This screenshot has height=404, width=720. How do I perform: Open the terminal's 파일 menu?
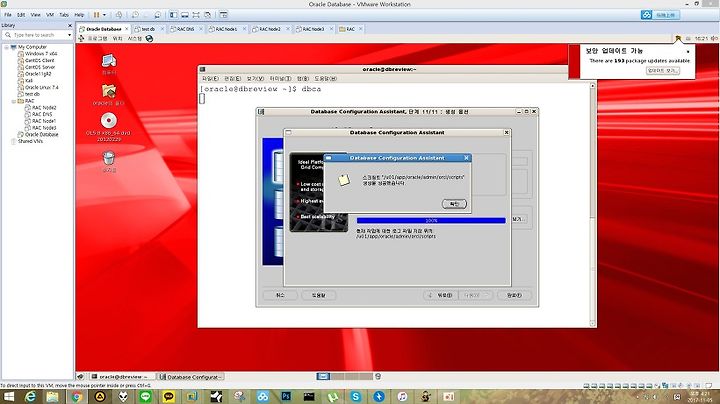tap(210, 79)
